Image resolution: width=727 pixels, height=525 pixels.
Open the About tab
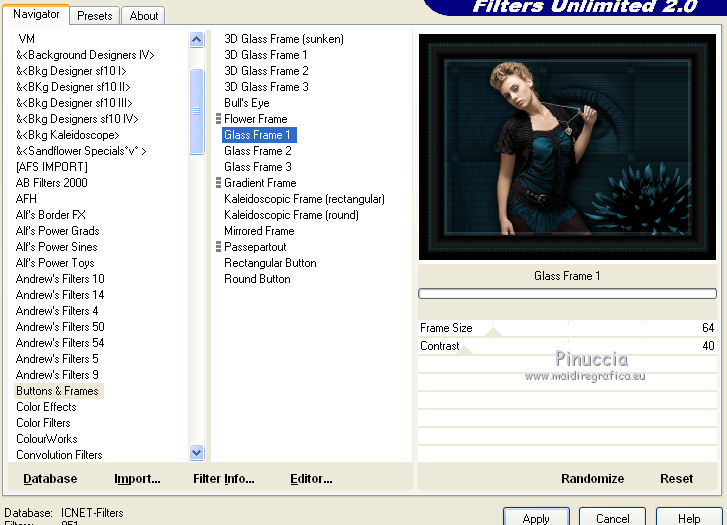click(144, 16)
